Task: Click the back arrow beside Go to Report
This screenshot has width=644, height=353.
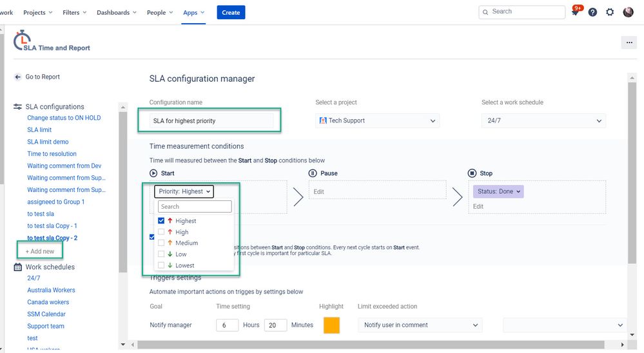Action: pyautogui.click(x=17, y=77)
